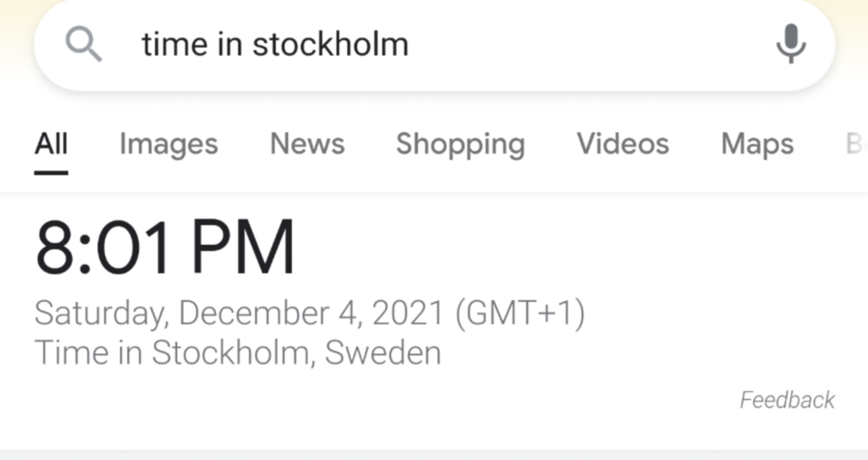Click the Saturday, December 4, 2021 date
868x460 pixels.
pyautogui.click(x=240, y=313)
